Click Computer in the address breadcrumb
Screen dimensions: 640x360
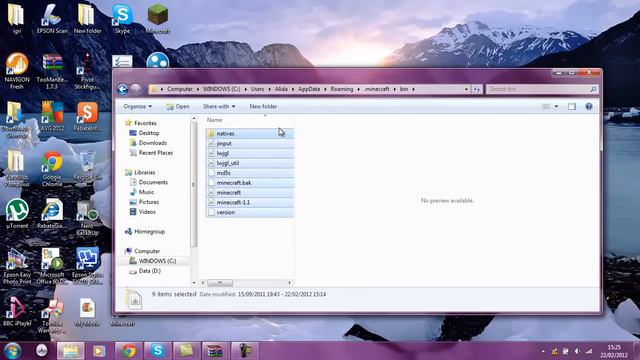(180, 89)
